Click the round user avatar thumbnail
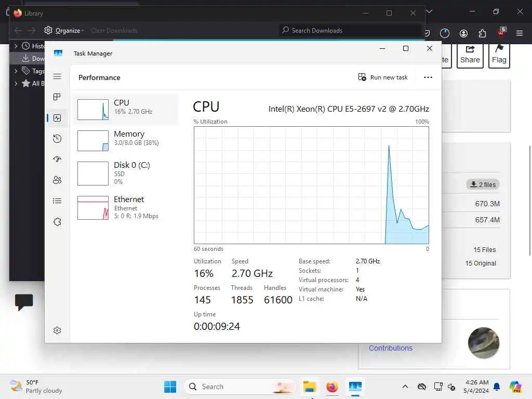This screenshot has width=532, height=399. [x=484, y=343]
